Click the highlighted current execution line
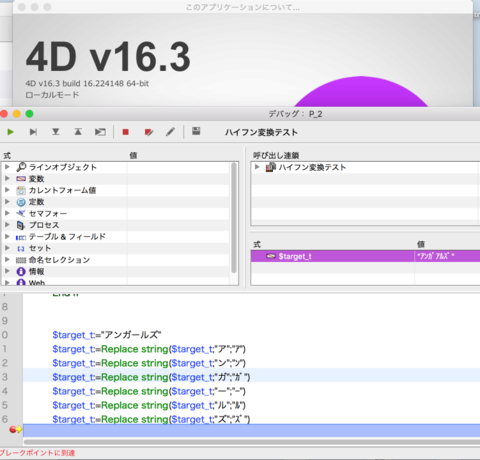 tap(251, 430)
